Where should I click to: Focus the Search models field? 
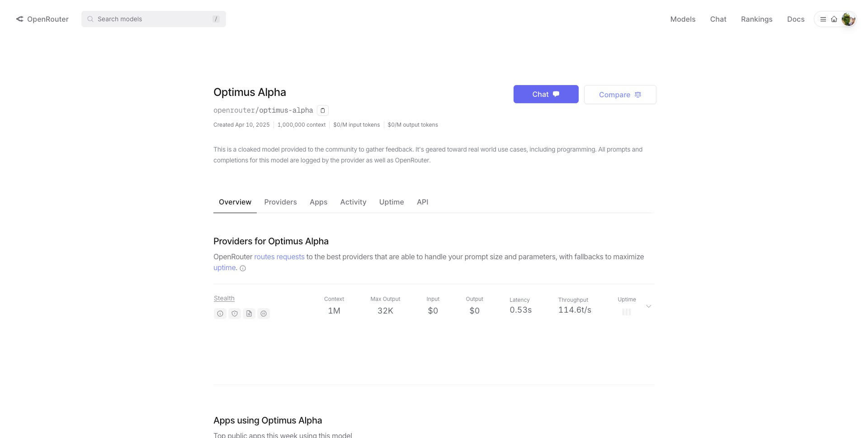pyautogui.click(x=154, y=19)
